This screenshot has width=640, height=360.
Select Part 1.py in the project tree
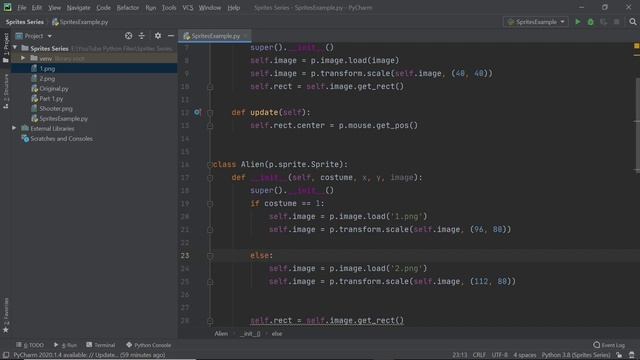coord(51,98)
